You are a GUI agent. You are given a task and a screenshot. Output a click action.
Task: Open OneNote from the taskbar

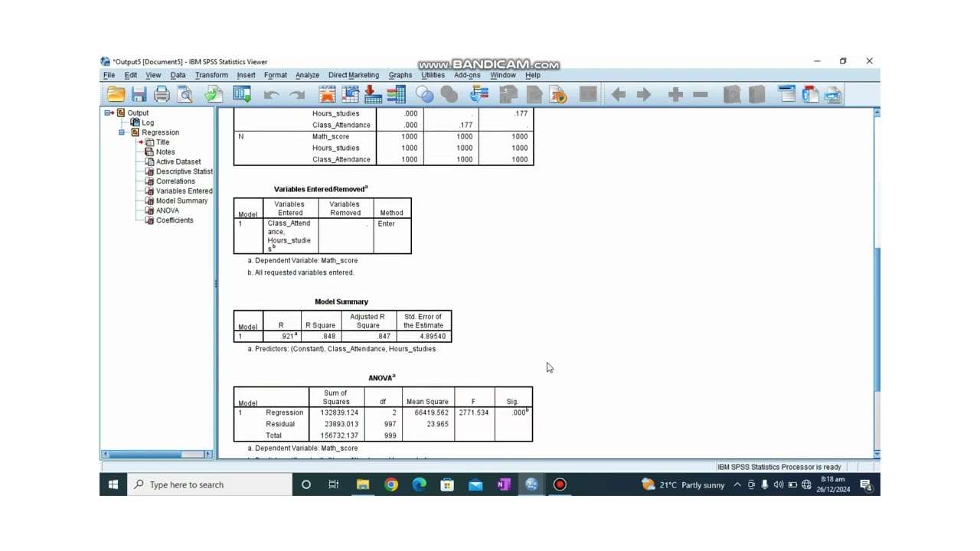click(504, 484)
